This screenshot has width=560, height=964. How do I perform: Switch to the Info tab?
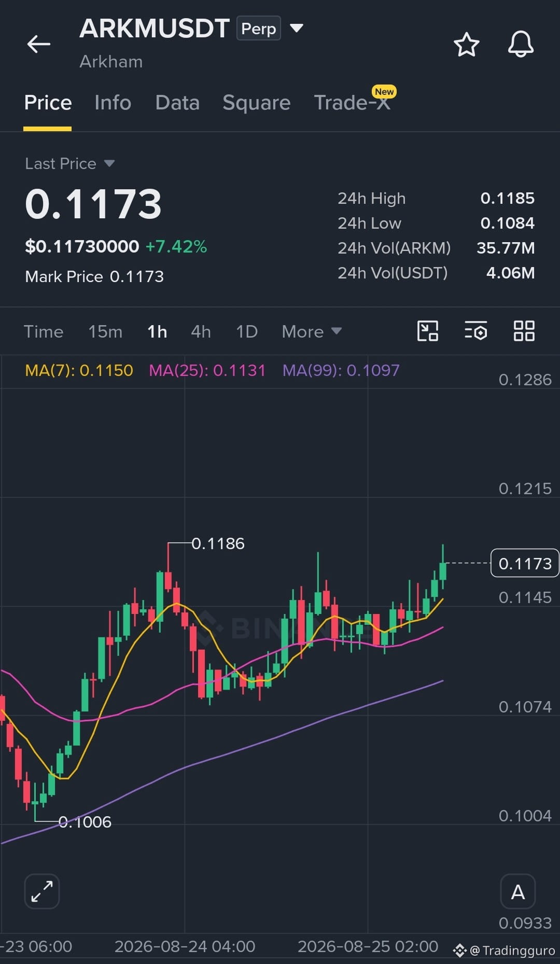[113, 103]
